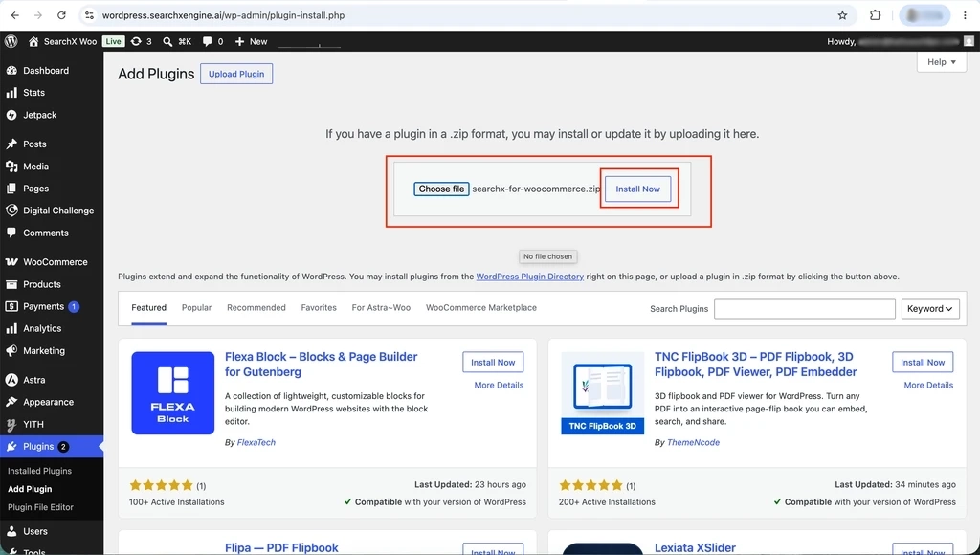980x555 pixels.
Task: Click the browser address bar URL
Action: pos(223,15)
